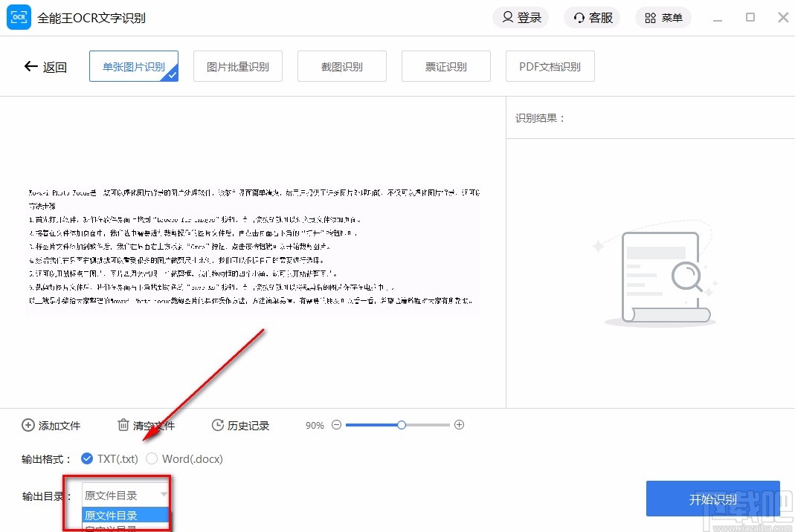Open 历史记录 via the clock icon

(x=218, y=425)
